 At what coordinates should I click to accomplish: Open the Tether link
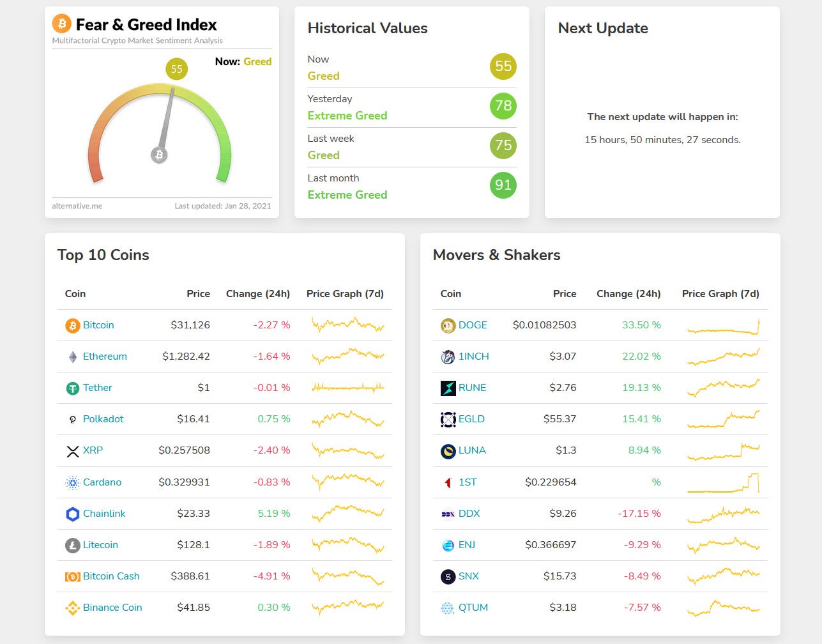click(x=97, y=388)
